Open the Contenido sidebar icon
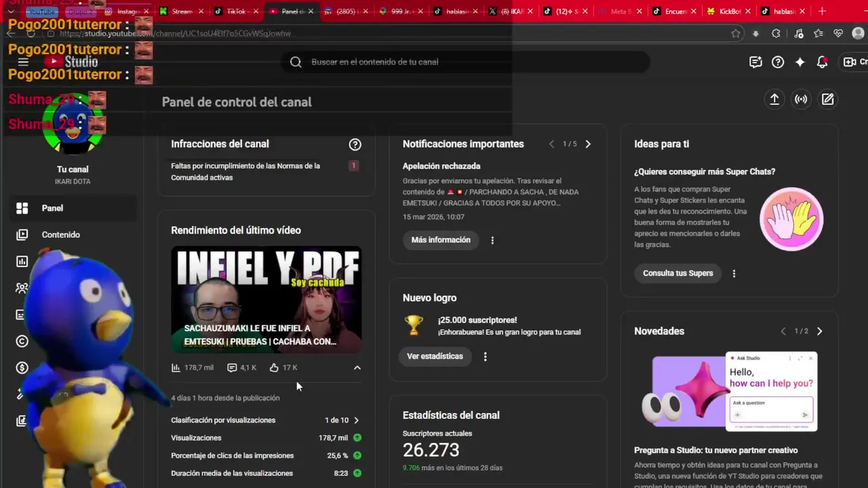The height and width of the screenshot is (488, 868). [x=22, y=235]
